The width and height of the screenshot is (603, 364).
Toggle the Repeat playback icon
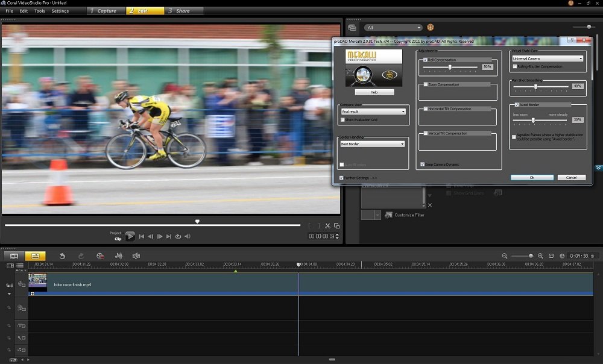pyautogui.click(x=178, y=236)
